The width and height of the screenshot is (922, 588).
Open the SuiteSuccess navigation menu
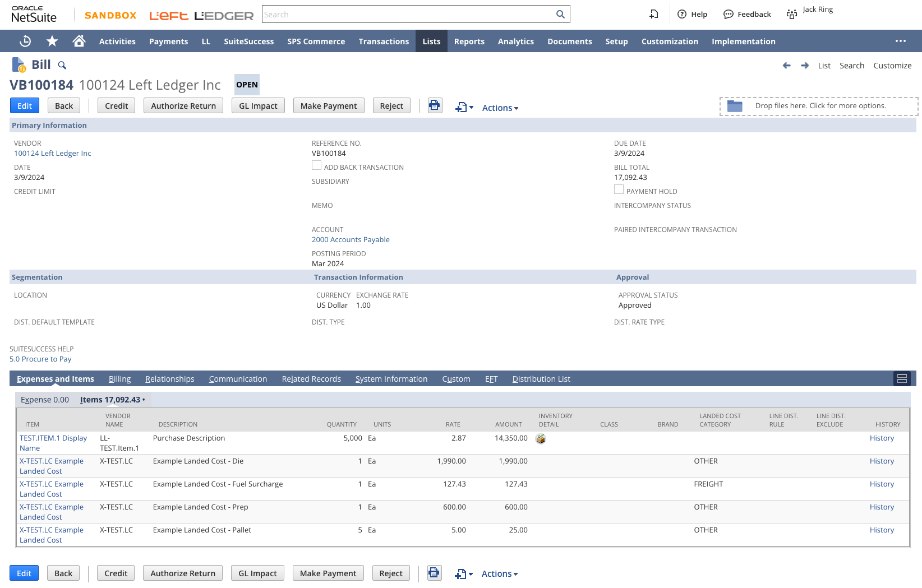coord(249,41)
